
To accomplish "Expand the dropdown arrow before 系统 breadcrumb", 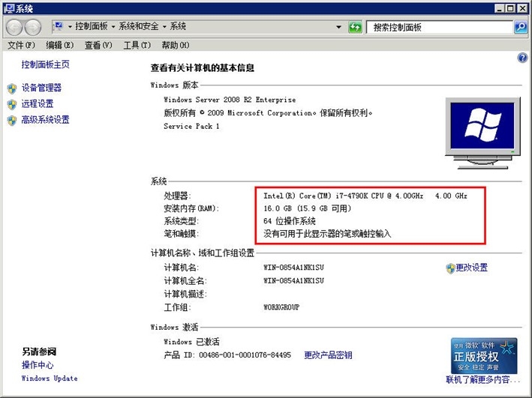I will pos(164,26).
